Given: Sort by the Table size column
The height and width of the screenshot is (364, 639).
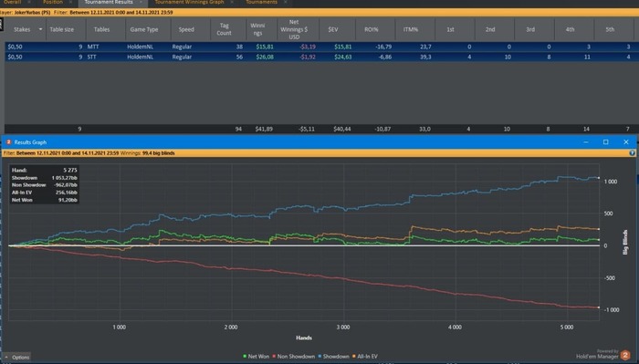Looking at the screenshot, I should pyautogui.click(x=61, y=29).
